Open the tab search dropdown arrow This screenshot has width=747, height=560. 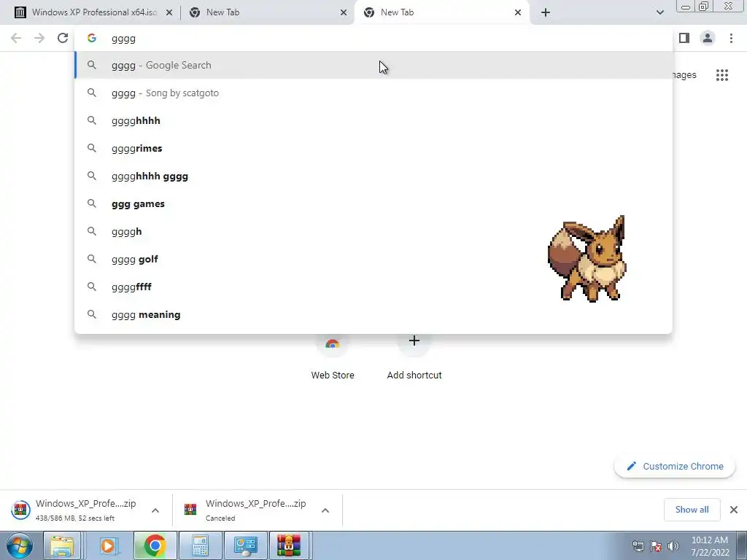[659, 12]
